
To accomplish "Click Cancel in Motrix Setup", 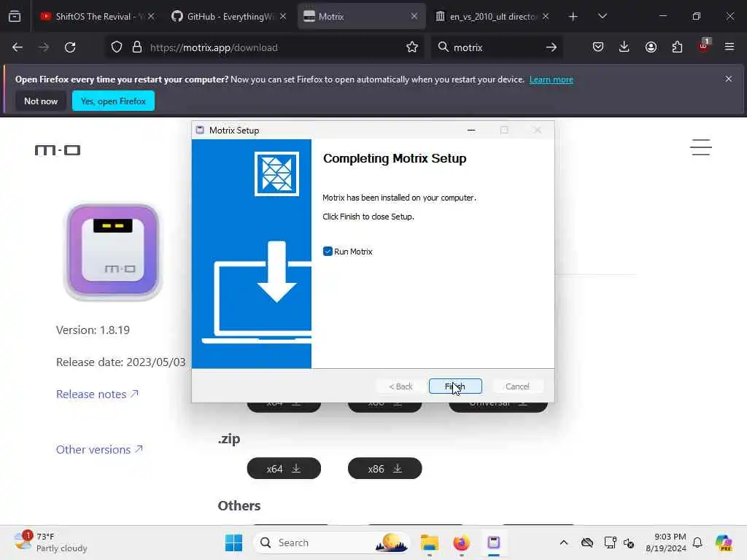I will [517, 386].
